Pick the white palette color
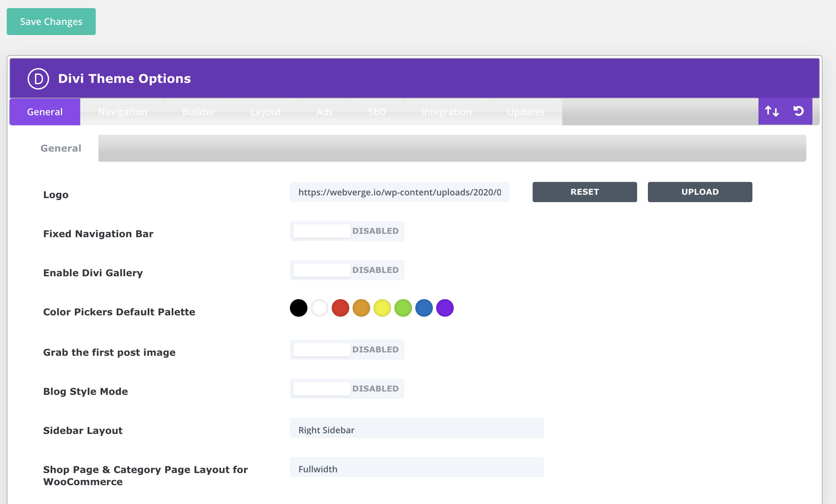The image size is (836, 504). [320, 308]
